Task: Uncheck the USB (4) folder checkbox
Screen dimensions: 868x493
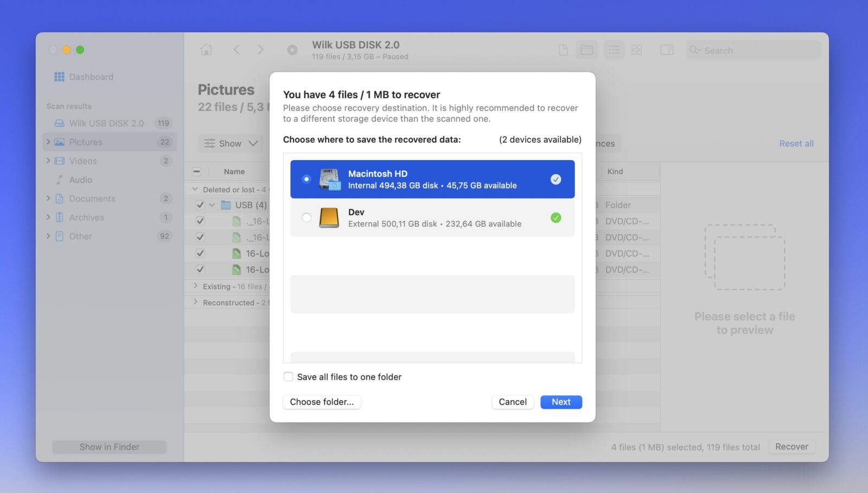Action: (x=200, y=205)
